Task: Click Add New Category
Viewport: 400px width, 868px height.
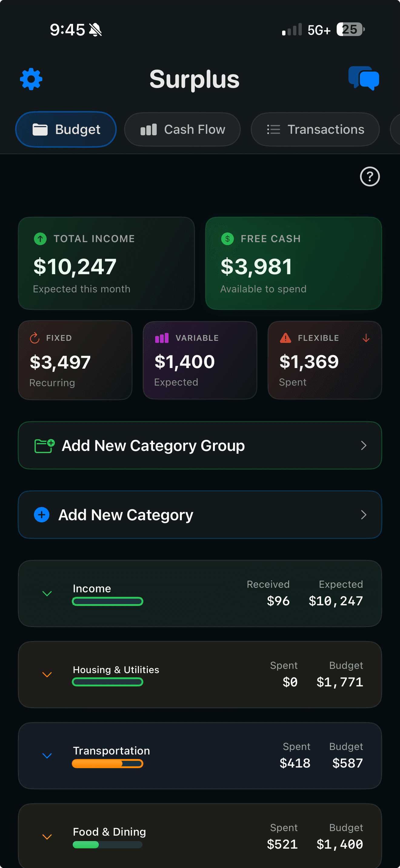Action: click(200, 515)
